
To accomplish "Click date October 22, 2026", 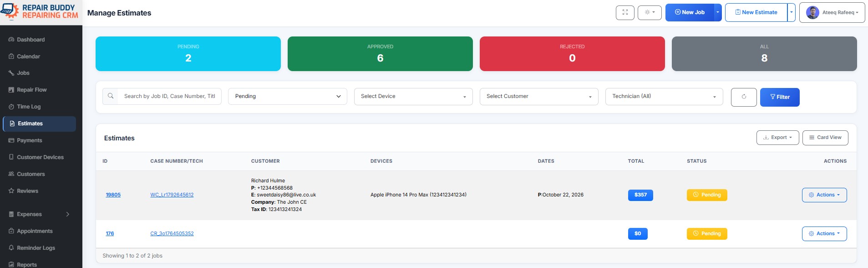I will (x=563, y=195).
